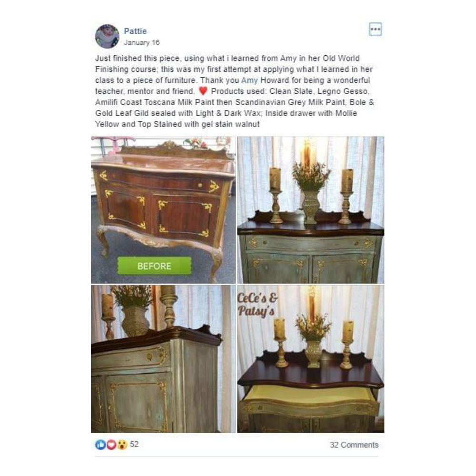
Task: Click the red heart Love reaction icon
Action: click(111, 445)
